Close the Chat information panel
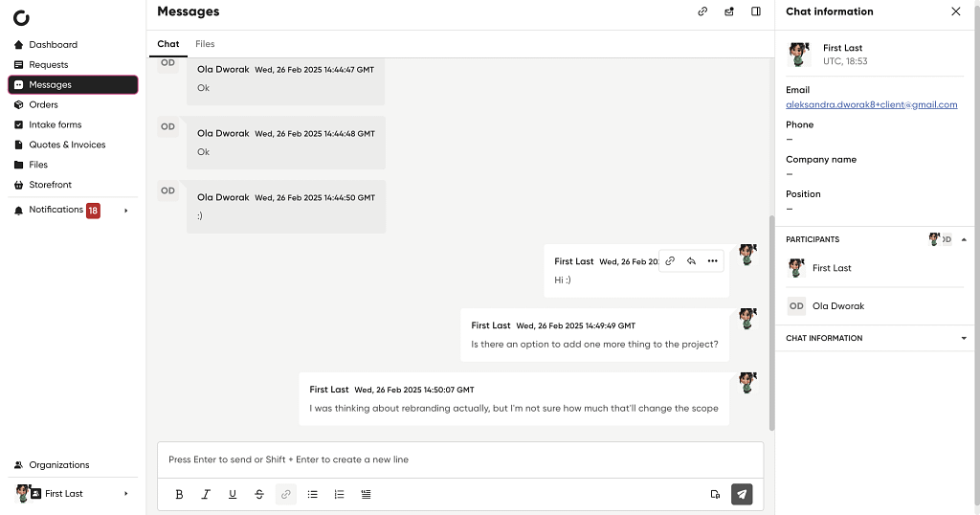The width and height of the screenshot is (980, 515). click(956, 11)
